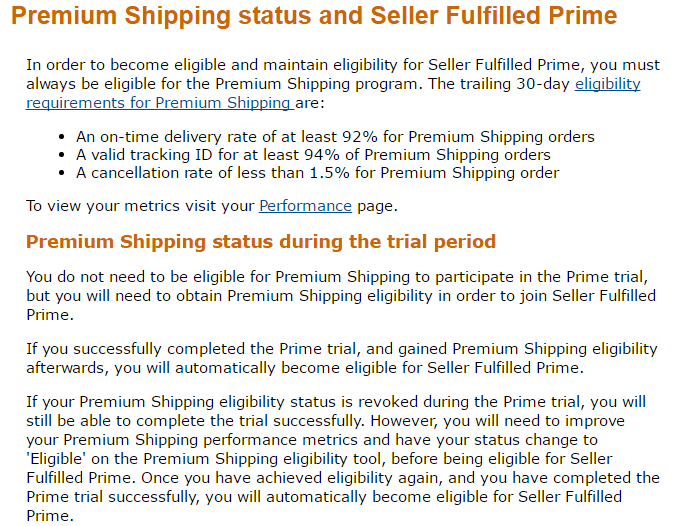This screenshot has width=681, height=526.
Task: Click paragraph starting 'In order to become eligible'
Action: coord(343,84)
